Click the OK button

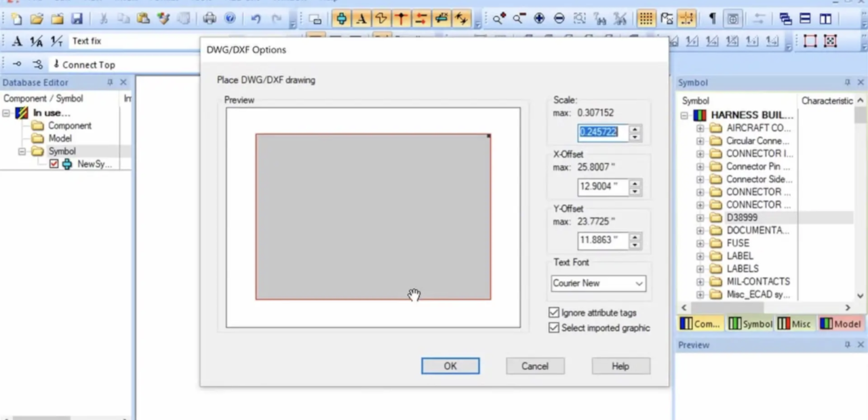(450, 366)
